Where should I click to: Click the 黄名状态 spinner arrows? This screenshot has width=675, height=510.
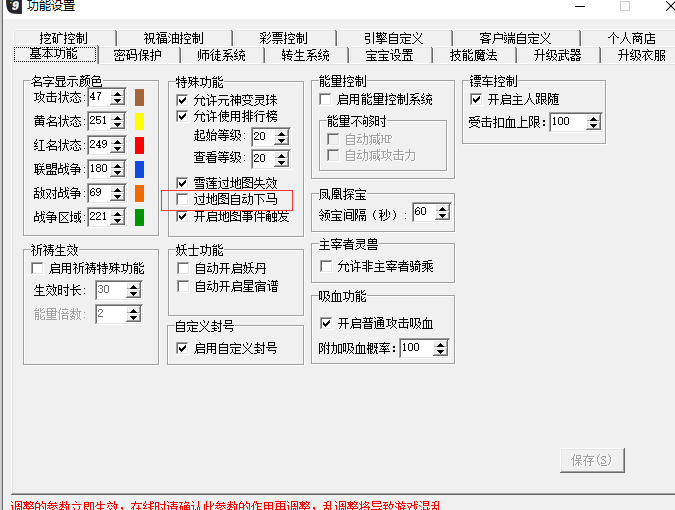pos(118,121)
